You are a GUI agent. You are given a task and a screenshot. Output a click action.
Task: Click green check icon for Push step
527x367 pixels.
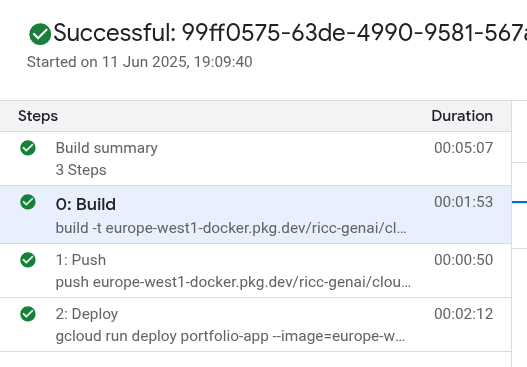[28, 260]
